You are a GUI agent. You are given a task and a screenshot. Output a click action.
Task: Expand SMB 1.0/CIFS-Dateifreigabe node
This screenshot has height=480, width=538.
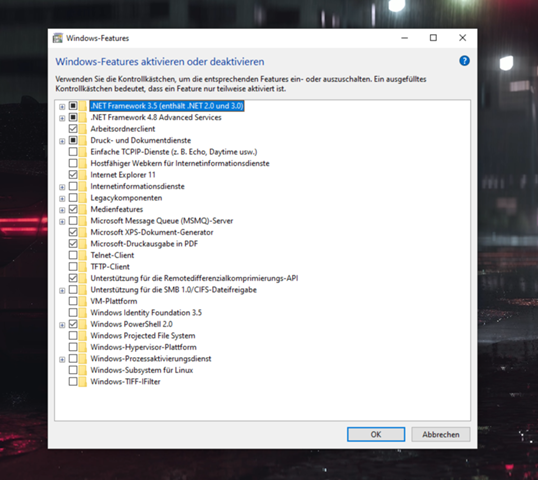tap(62, 291)
